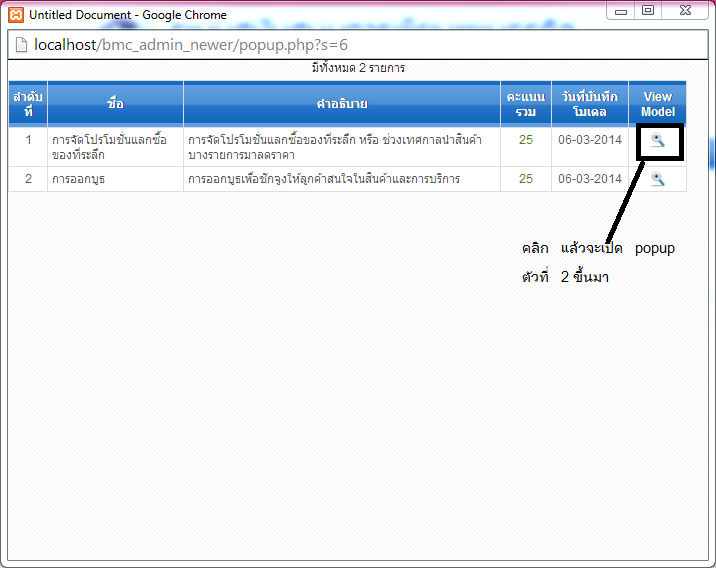Close the Untitled Document popup window
Viewport: 716px width, 568px height.
[x=685, y=11]
